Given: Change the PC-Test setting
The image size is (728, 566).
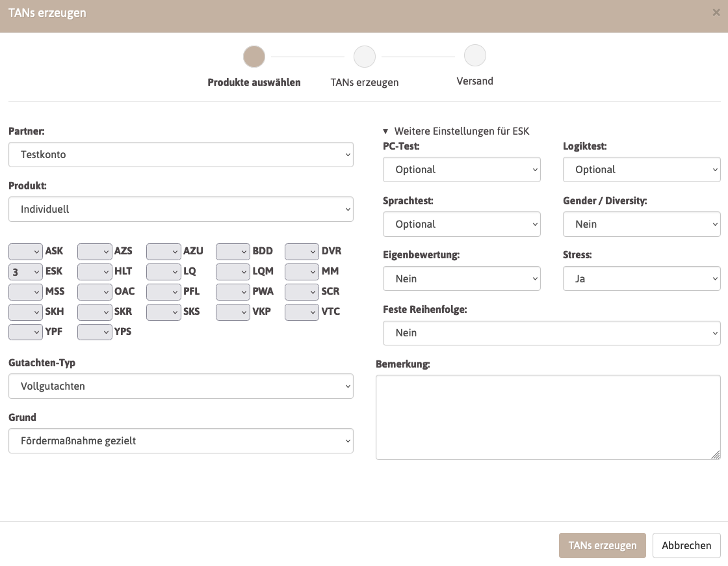Looking at the screenshot, I should coord(461,170).
